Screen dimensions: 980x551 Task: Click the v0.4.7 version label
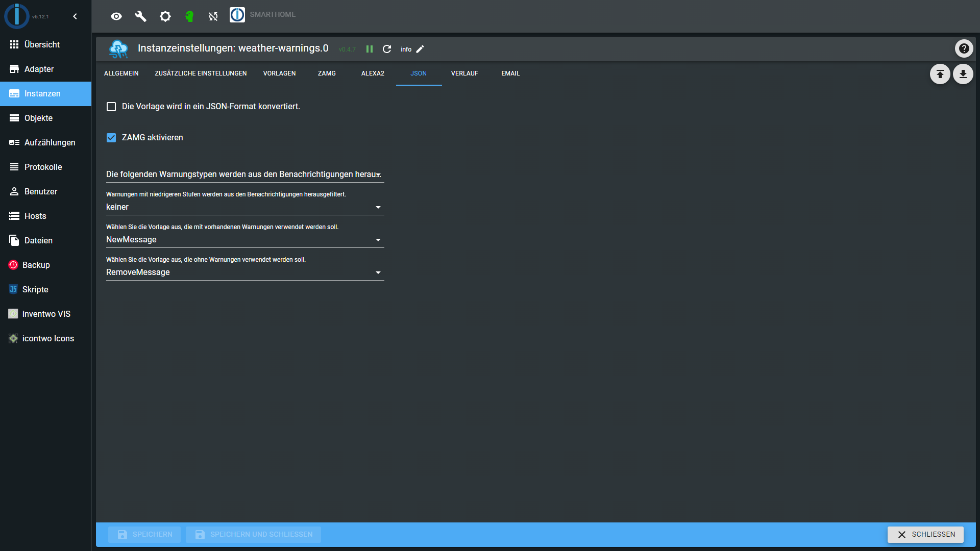click(x=347, y=49)
